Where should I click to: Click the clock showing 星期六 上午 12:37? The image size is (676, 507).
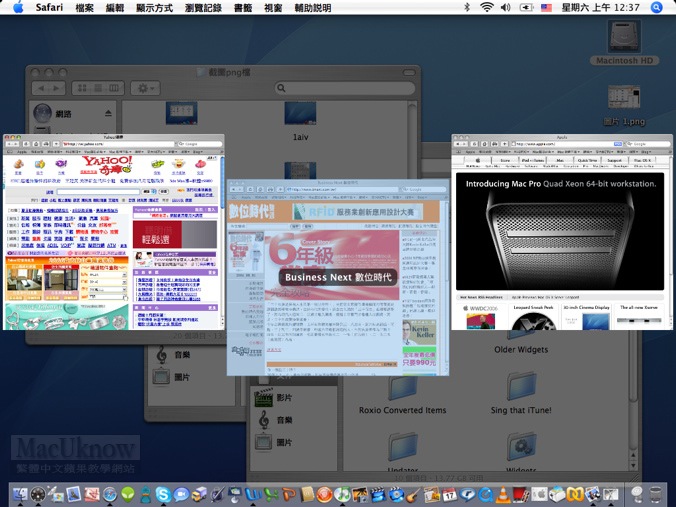tap(601, 7)
